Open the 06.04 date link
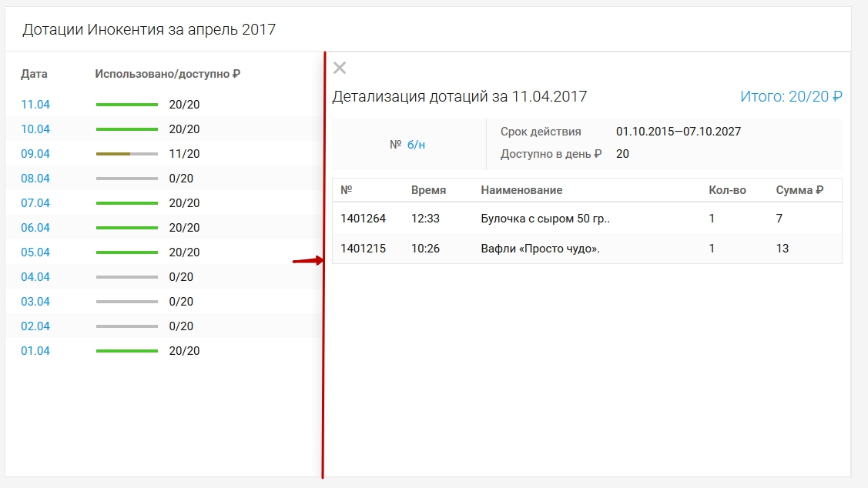 (x=35, y=227)
